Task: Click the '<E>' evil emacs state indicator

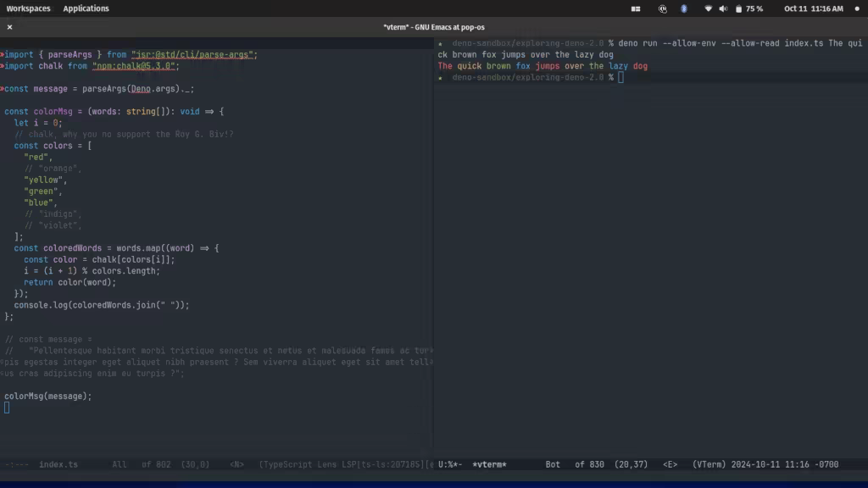Action: (x=670, y=464)
